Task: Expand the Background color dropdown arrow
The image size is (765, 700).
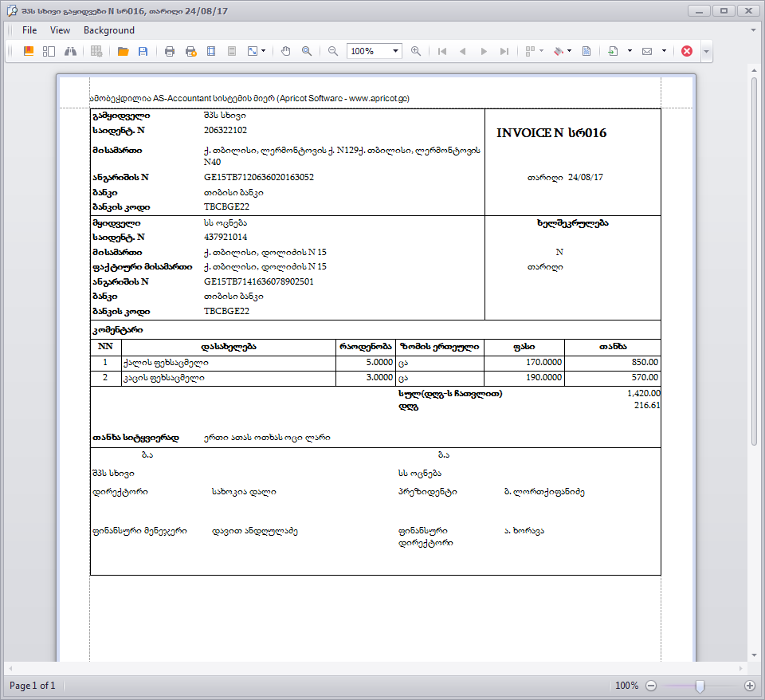Action: (569, 51)
